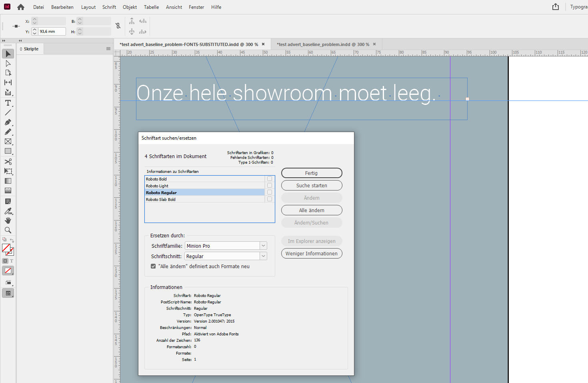Choose the Gradient Swatch tool
Viewport: 588px width, 383px height.
8,181
